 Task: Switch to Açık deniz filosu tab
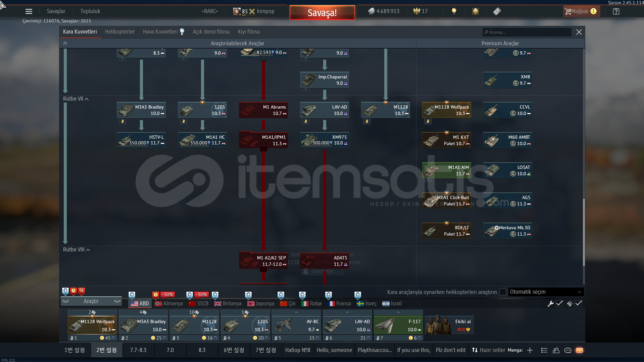[x=211, y=32]
